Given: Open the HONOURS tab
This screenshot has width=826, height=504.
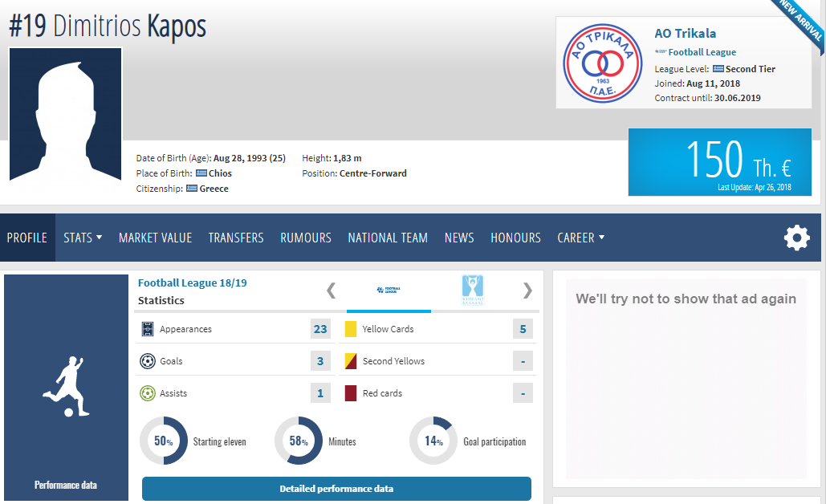Looking at the screenshot, I should [x=515, y=238].
